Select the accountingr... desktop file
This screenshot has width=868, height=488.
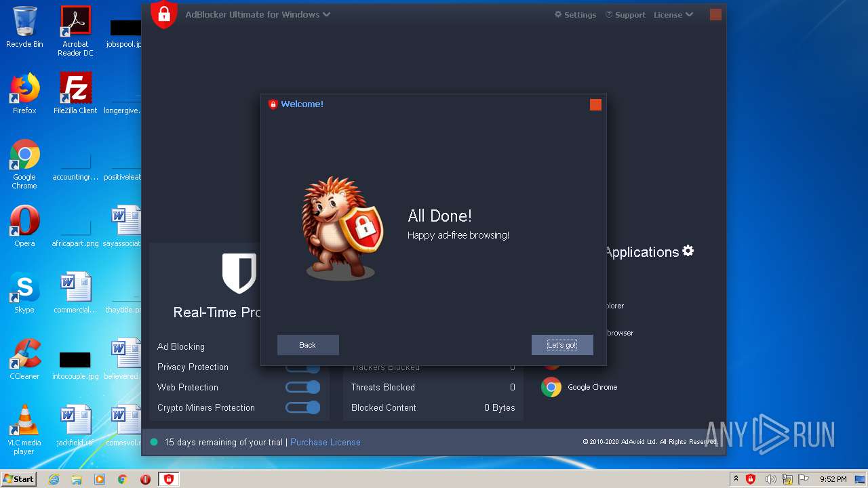75,168
